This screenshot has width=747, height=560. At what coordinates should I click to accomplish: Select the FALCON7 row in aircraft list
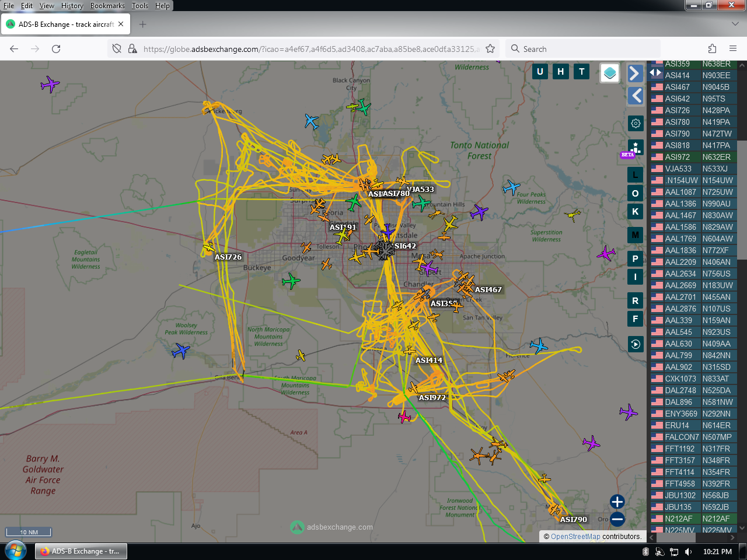[693, 437]
